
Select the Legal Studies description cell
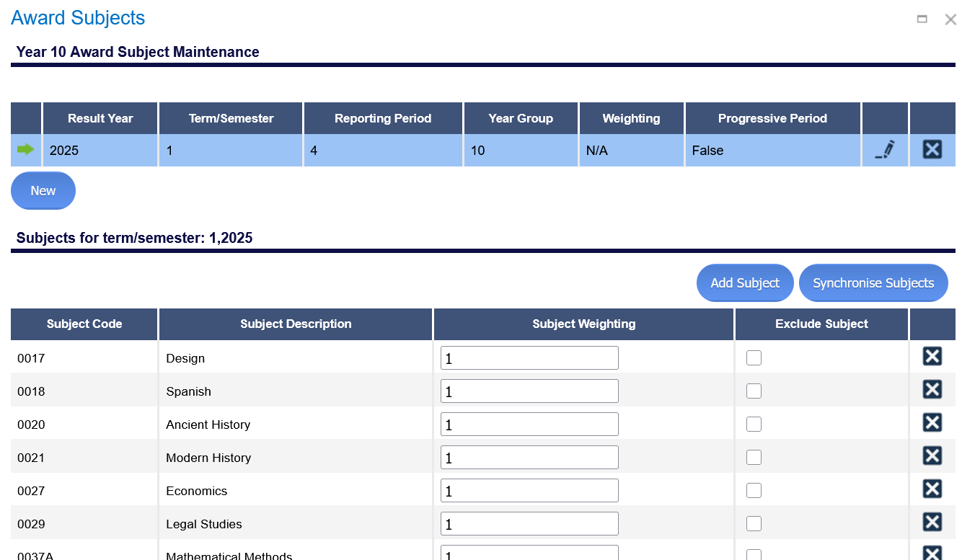point(296,524)
